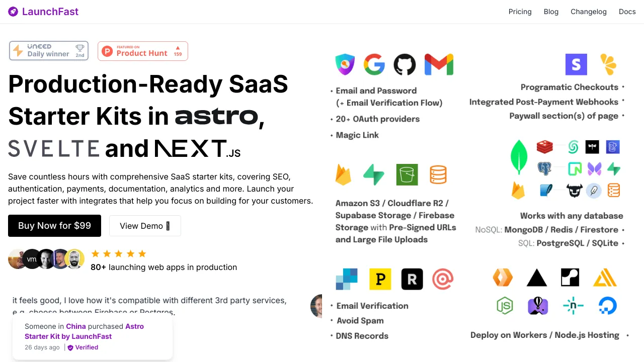Open the Uneed Daily winner badge
644x362 pixels.
[x=49, y=51]
